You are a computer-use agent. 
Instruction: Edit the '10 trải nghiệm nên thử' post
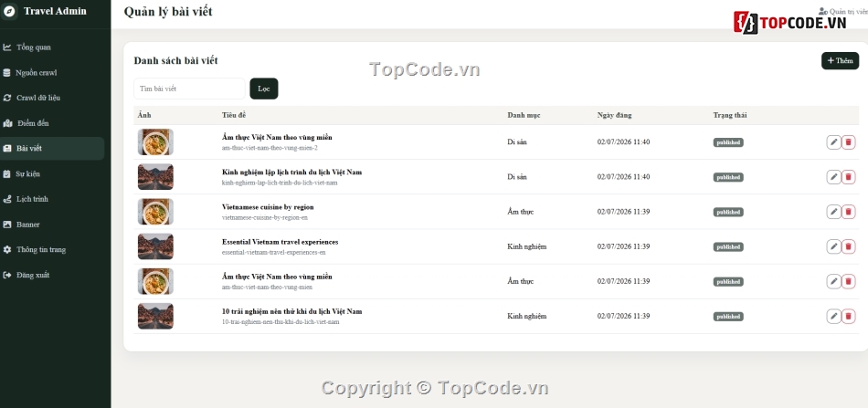point(833,316)
